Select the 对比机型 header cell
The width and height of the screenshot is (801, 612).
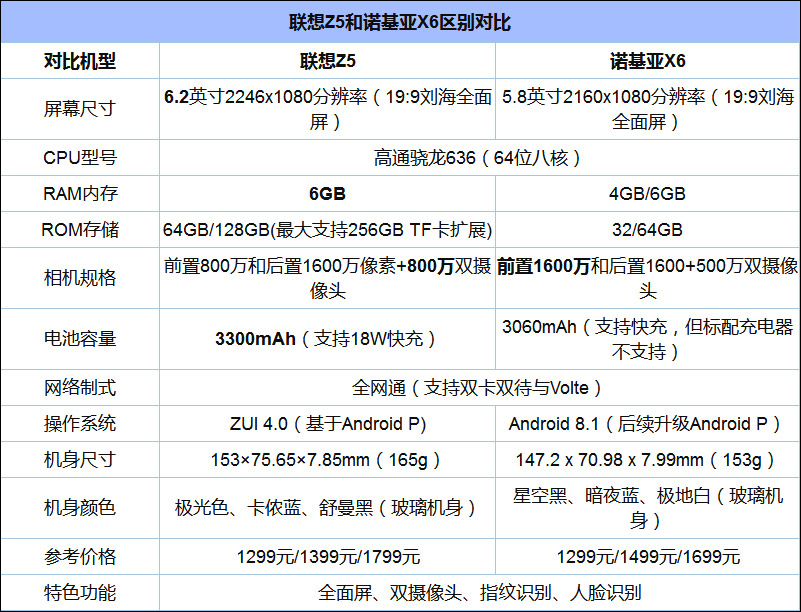[x=80, y=61]
